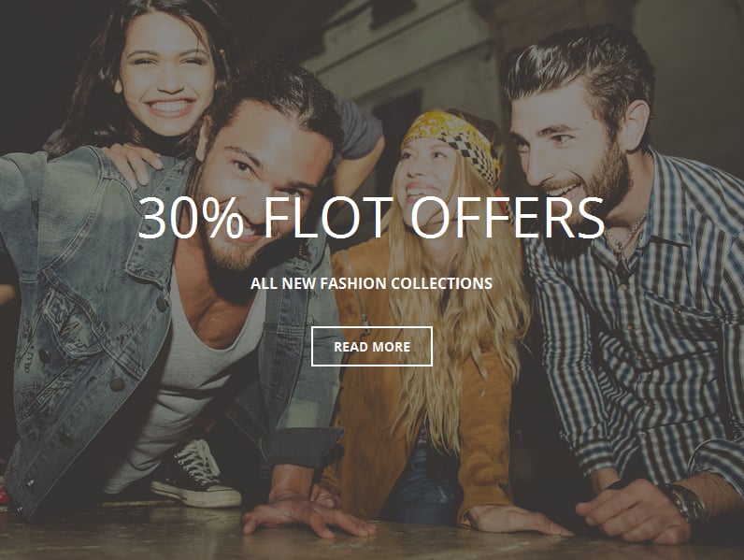Click the word MORE inside the outlined button
The width and height of the screenshot is (744, 560).
pyautogui.click(x=391, y=347)
